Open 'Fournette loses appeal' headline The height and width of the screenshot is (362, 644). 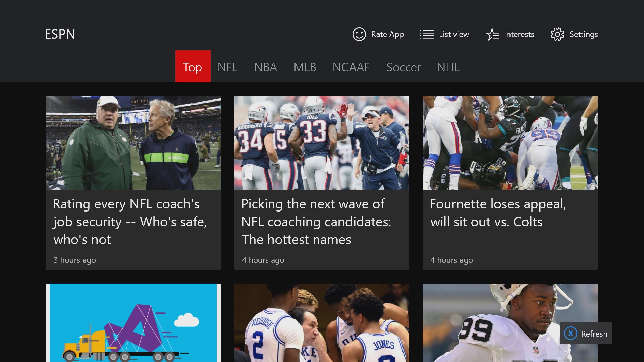[498, 213]
